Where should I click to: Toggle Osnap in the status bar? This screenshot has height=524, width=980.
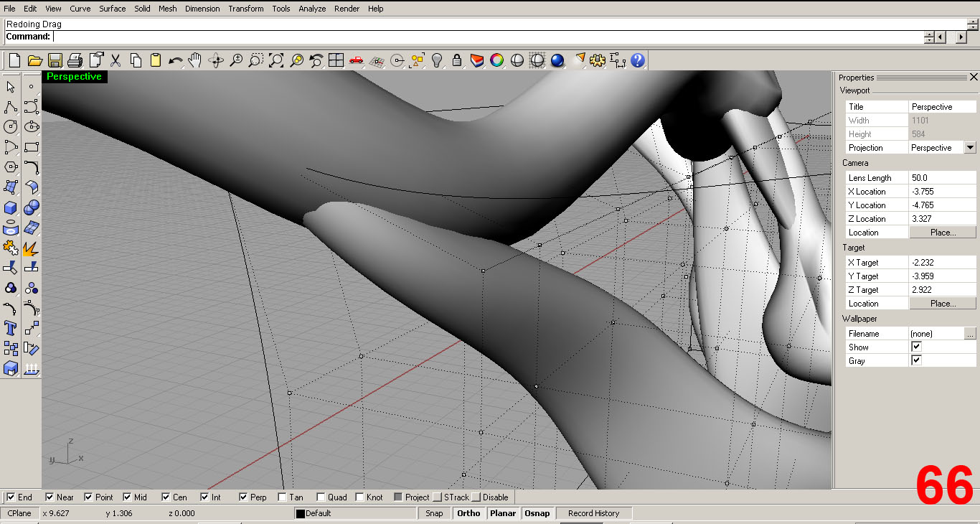[537, 513]
